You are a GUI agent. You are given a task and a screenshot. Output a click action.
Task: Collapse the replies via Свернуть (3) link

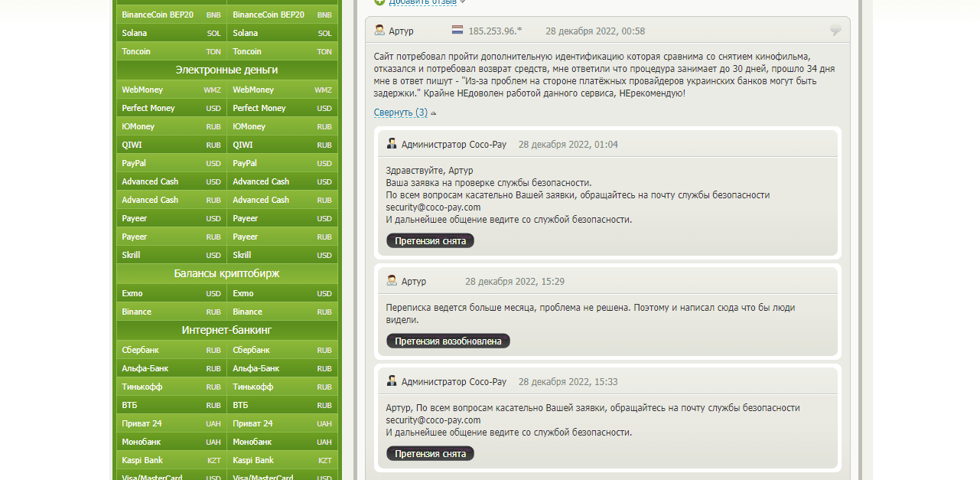[400, 113]
